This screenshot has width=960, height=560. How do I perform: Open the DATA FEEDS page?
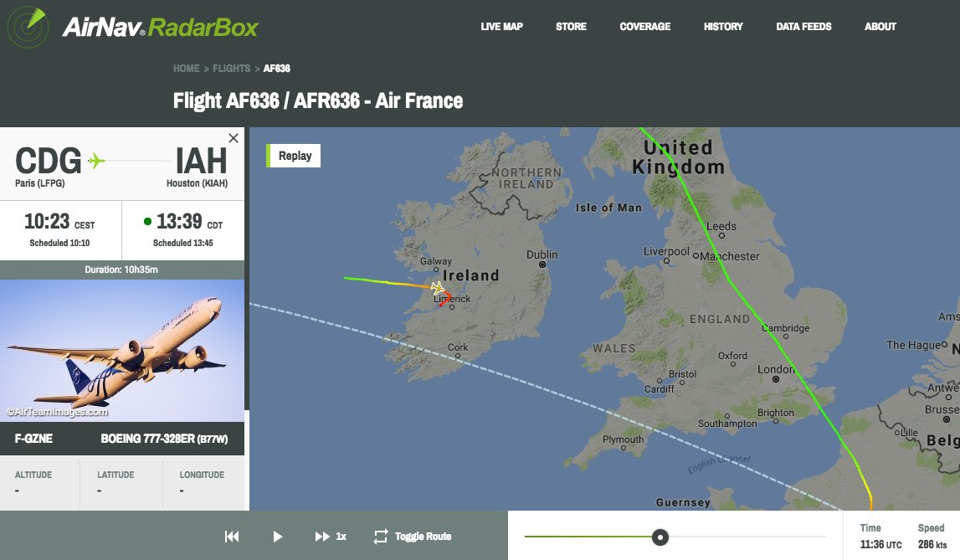803,26
